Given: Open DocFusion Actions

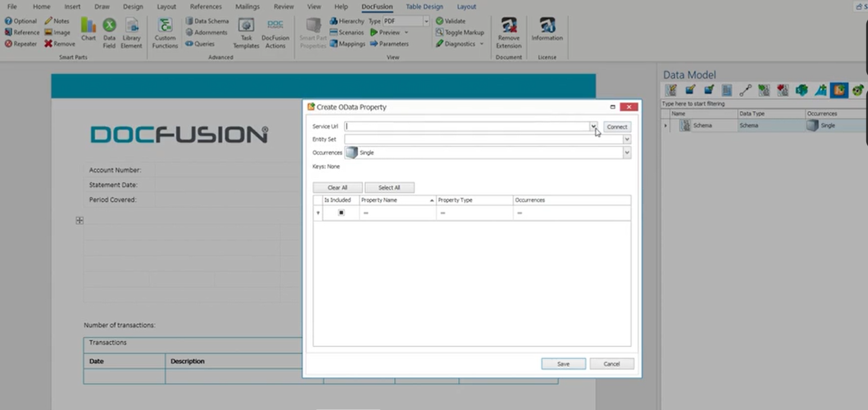Looking at the screenshot, I should point(275,32).
